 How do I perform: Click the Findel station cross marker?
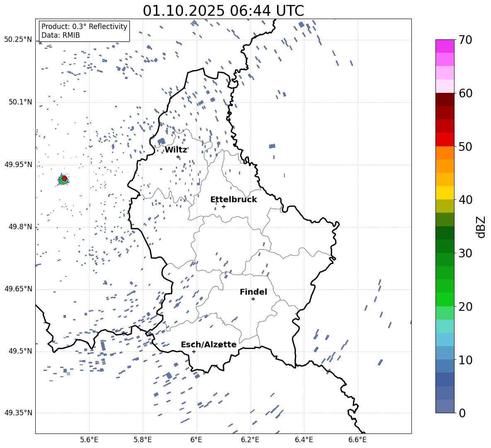tap(253, 299)
